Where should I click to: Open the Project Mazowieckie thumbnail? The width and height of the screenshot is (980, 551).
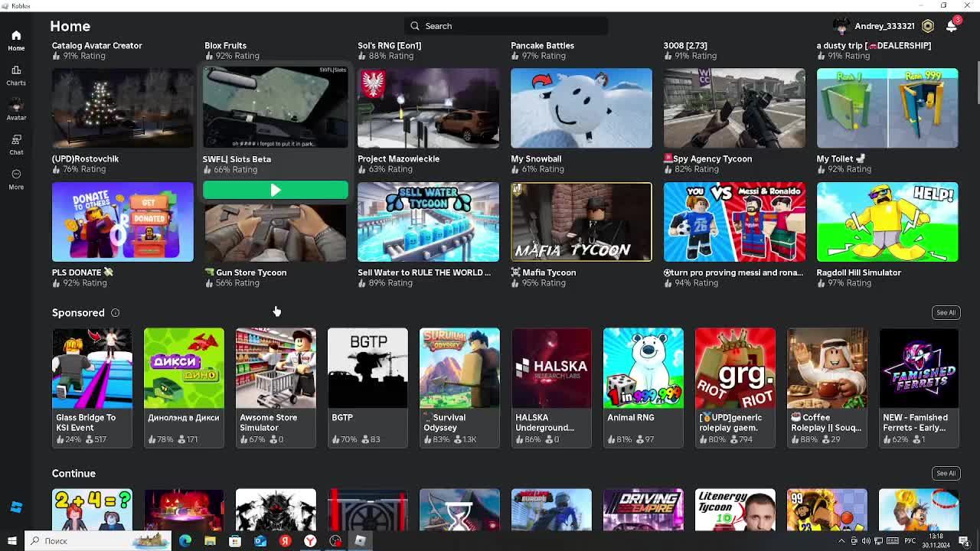[429, 108]
